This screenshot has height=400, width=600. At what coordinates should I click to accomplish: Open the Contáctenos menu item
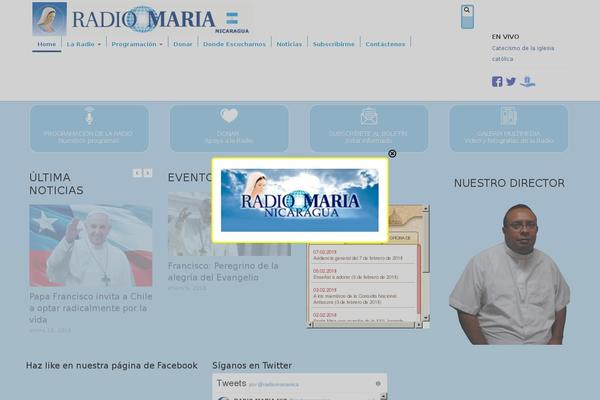coord(385,44)
